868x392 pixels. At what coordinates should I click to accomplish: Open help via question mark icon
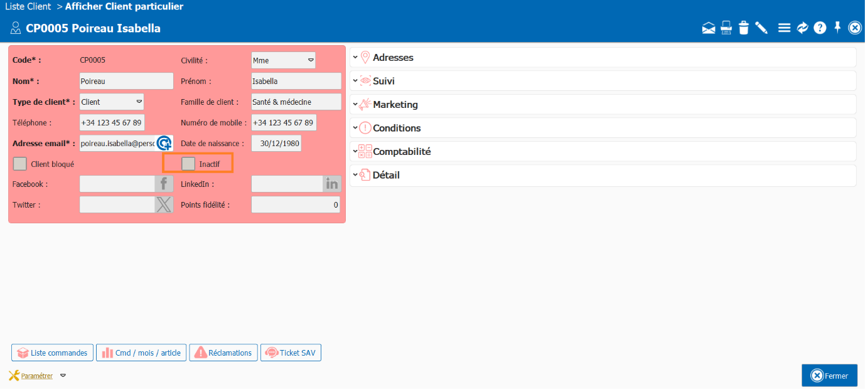point(820,28)
